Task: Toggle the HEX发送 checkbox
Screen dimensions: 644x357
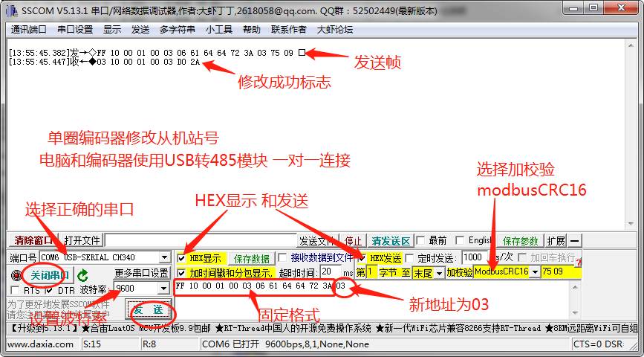Action: 362,258
